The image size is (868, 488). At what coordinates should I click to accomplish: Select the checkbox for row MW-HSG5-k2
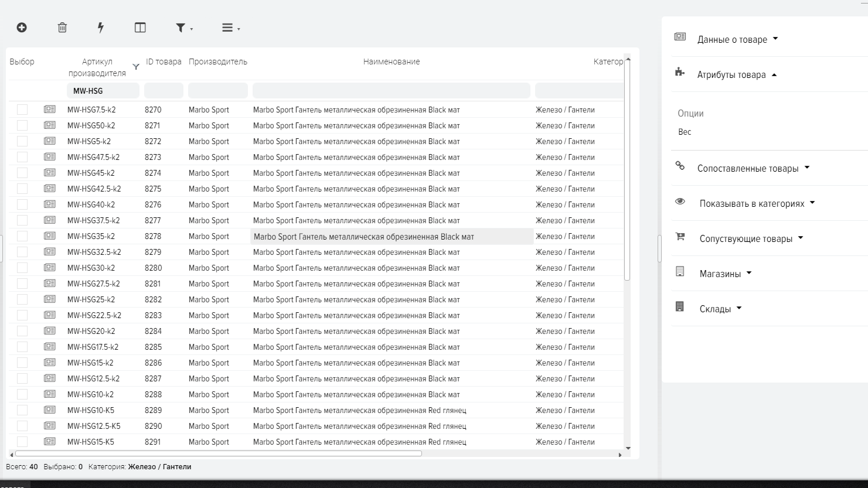pyautogui.click(x=22, y=141)
